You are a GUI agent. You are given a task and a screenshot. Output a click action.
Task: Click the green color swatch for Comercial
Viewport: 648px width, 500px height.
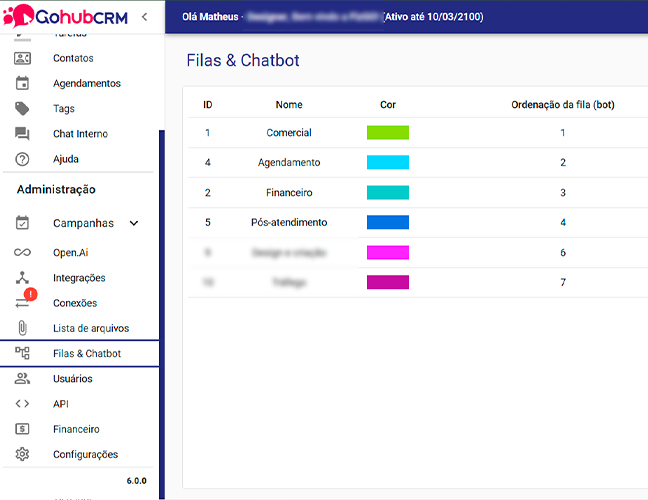pyautogui.click(x=388, y=133)
